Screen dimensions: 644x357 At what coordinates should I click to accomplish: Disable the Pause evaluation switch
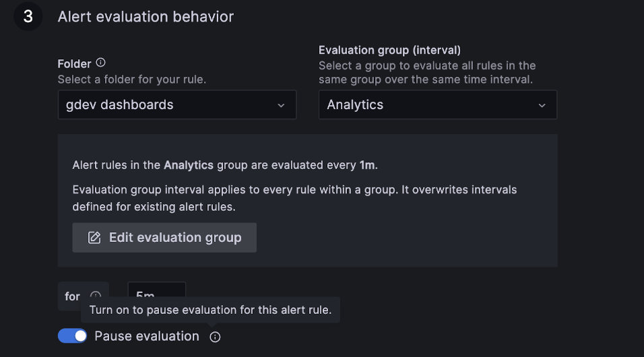[x=72, y=336]
